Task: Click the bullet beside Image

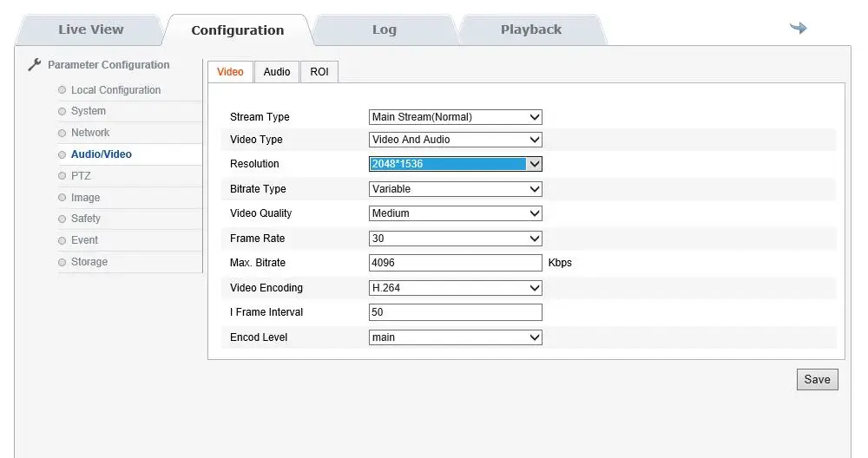Action: point(62,198)
